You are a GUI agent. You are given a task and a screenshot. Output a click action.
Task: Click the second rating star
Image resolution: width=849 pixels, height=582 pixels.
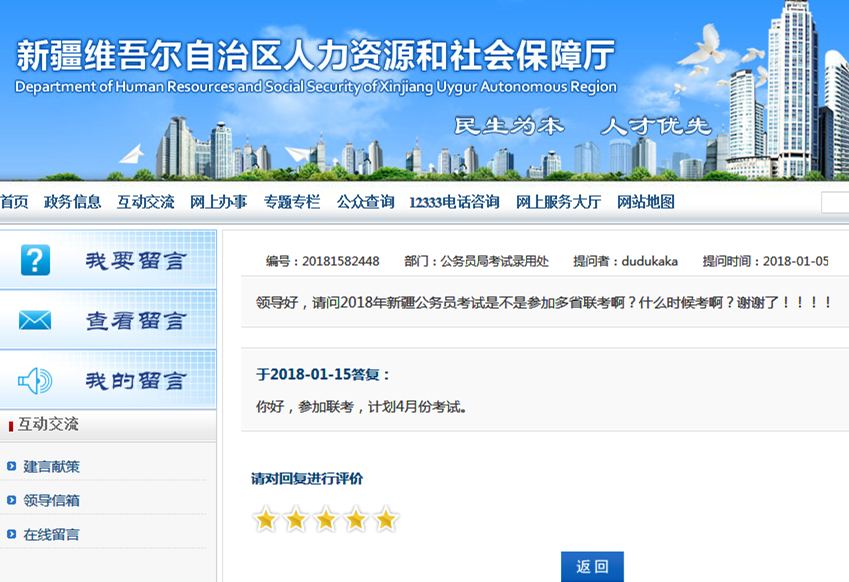tap(296, 519)
